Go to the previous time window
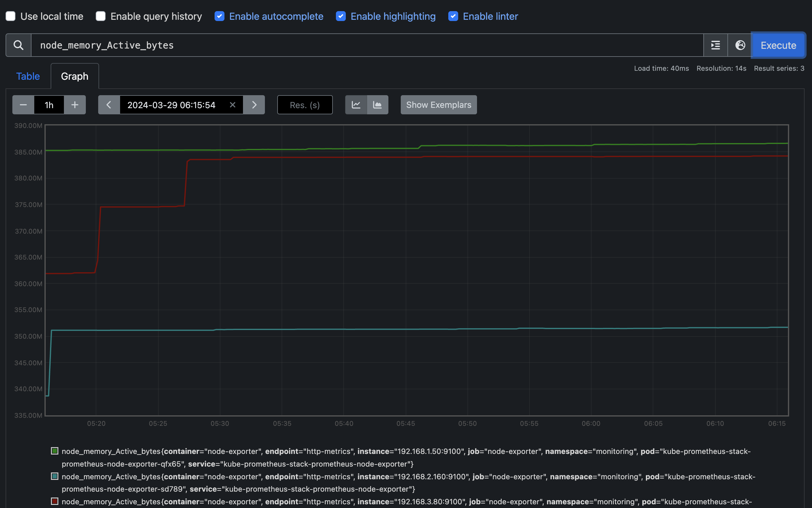 [x=109, y=105]
